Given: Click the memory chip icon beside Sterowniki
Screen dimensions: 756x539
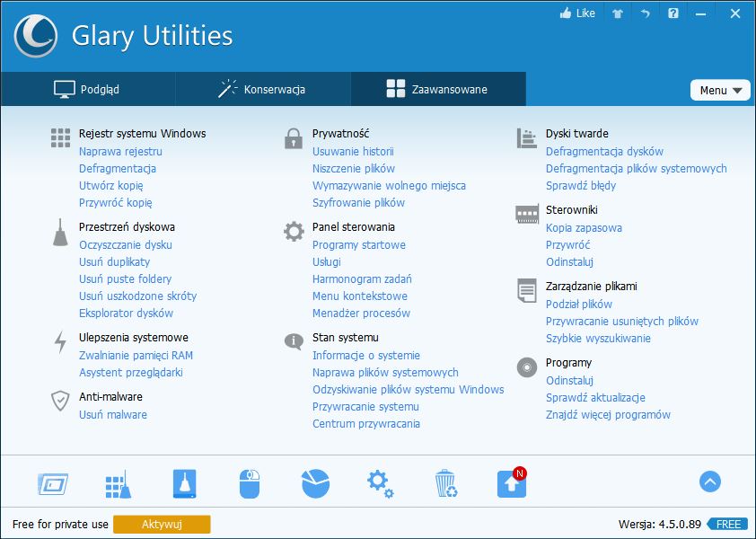Looking at the screenshot, I should pos(527,214).
